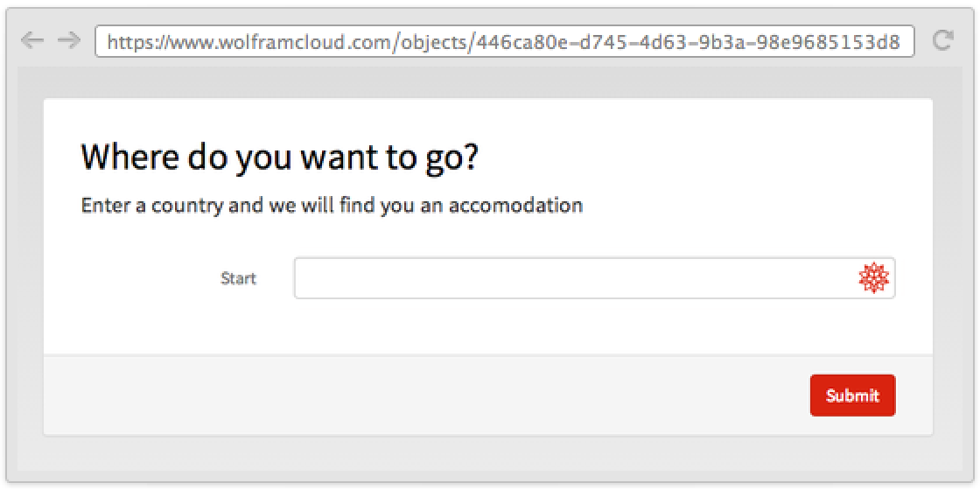Click the browser forward arrow
The image size is (980, 490).
(x=68, y=40)
